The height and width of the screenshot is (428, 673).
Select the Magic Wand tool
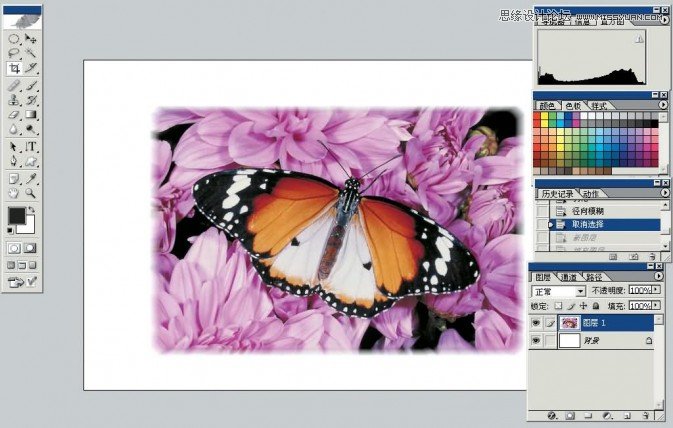click(x=31, y=53)
